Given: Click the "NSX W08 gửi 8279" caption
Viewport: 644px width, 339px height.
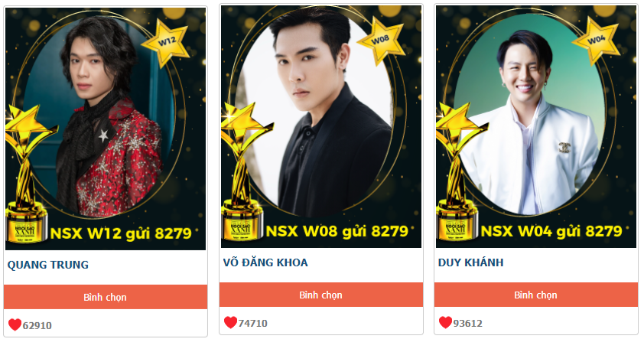Looking at the screenshot, I should 337,231.
